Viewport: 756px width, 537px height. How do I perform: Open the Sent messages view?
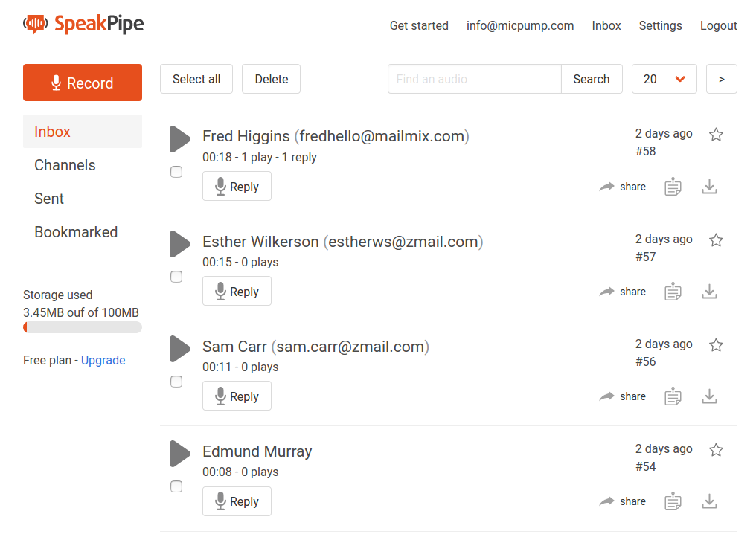(49, 199)
